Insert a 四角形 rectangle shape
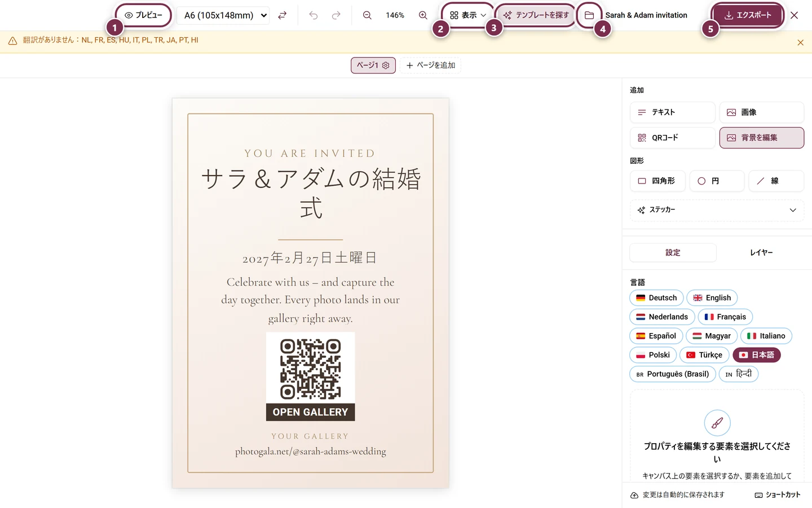This screenshot has width=812, height=508. (657, 181)
